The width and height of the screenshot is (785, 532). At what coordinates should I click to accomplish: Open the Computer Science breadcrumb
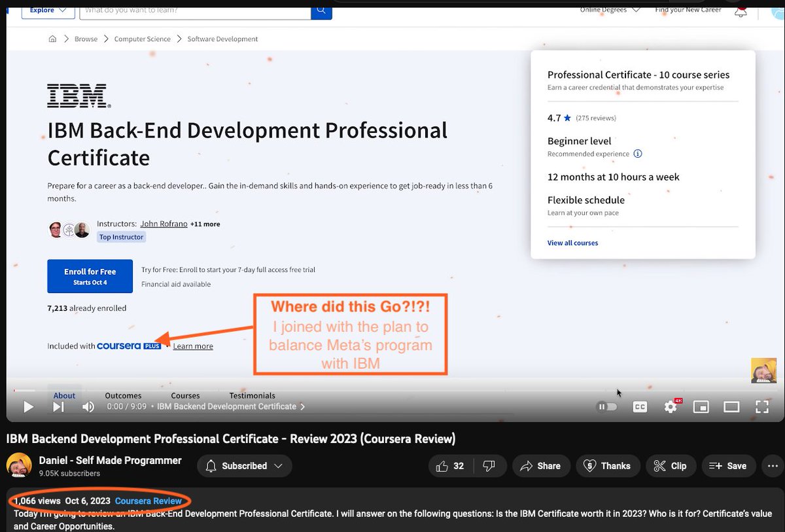point(142,39)
